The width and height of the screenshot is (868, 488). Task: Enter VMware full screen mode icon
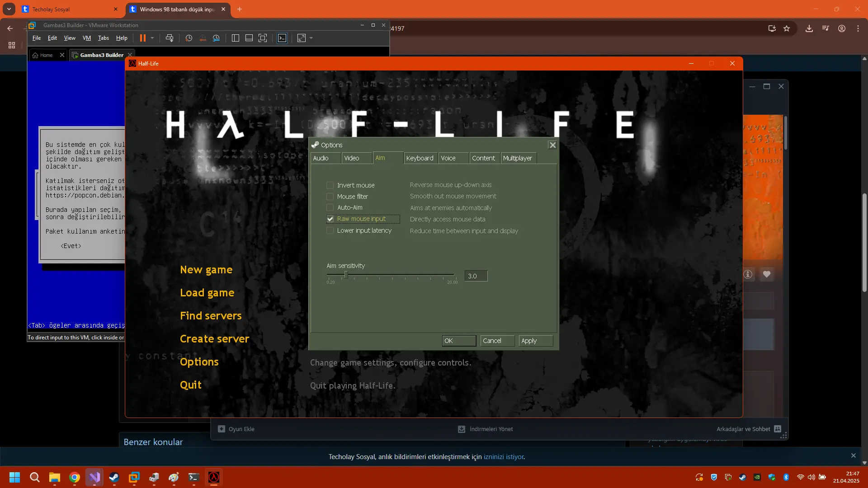tap(263, 38)
